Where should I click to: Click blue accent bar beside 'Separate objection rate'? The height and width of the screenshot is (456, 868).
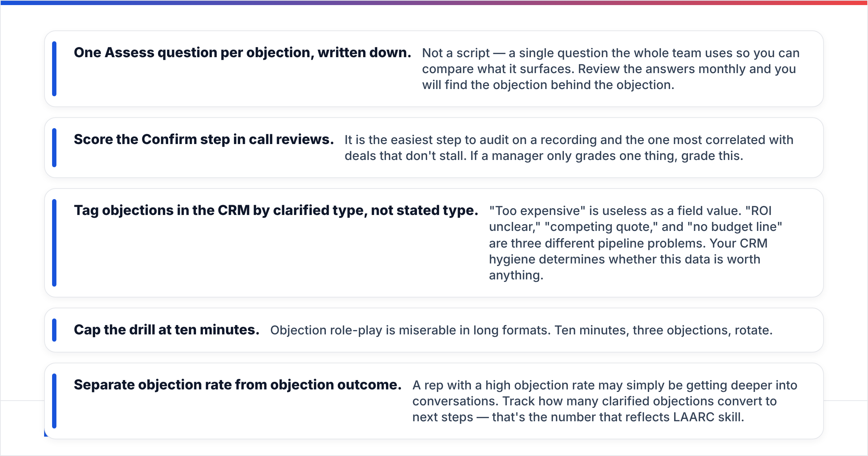tap(54, 401)
